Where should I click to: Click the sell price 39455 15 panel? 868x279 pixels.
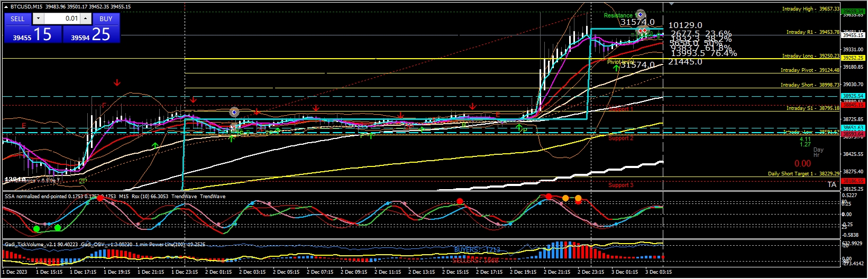pos(33,34)
